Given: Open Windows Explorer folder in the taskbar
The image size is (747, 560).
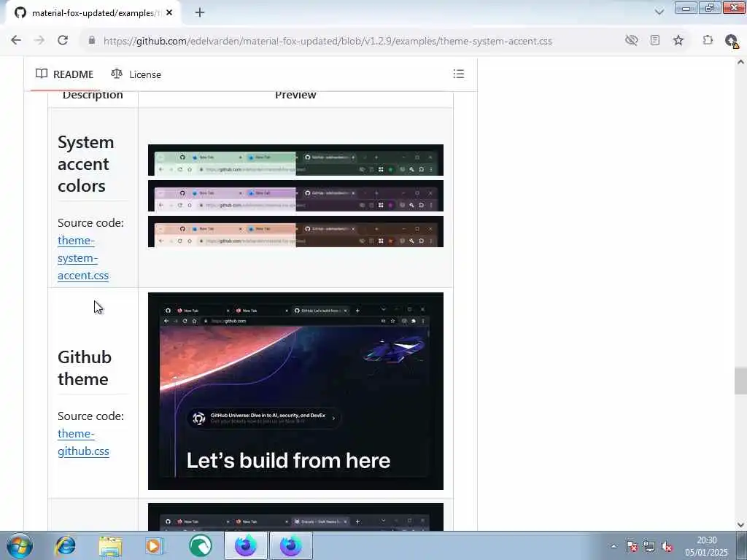Looking at the screenshot, I should (111, 545).
